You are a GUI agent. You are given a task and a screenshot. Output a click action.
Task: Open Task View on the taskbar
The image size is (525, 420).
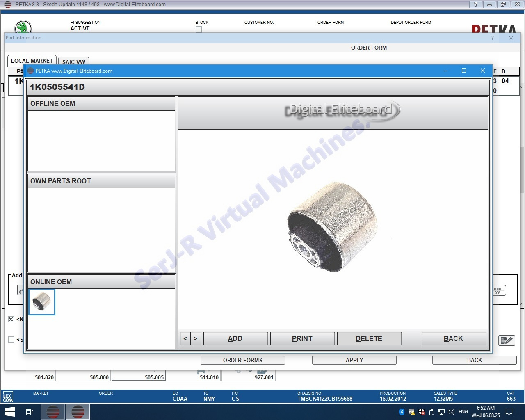click(x=30, y=411)
